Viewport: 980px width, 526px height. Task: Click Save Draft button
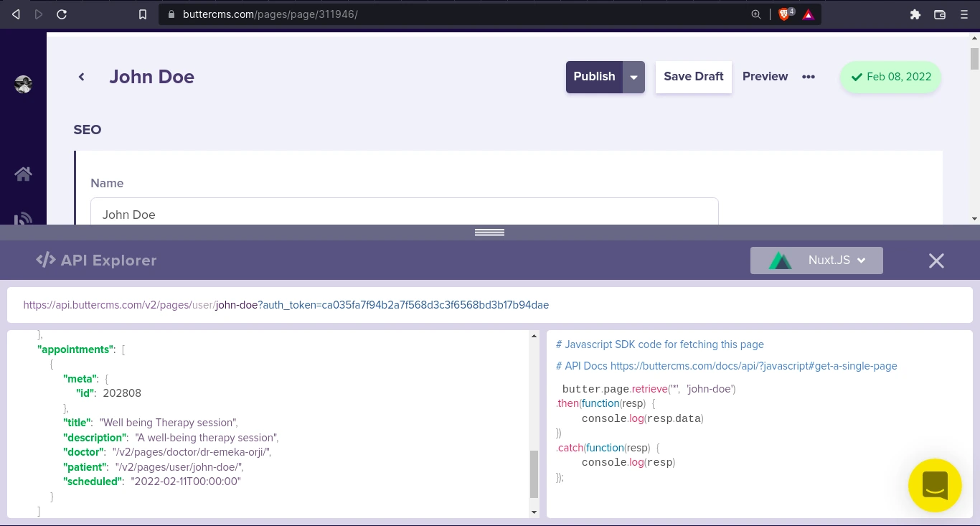694,77
